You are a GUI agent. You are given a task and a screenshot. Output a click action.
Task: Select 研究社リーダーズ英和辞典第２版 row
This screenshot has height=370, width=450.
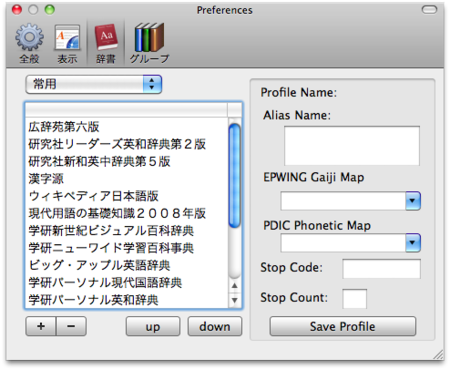[x=127, y=144]
